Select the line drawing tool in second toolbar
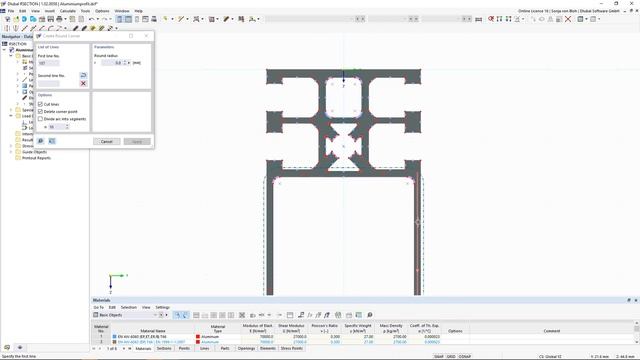Screen dimensions: 640x360 click(24, 28)
